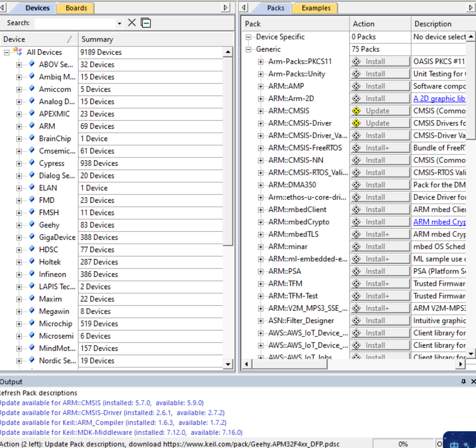Click the packs horizontal scrollbar thumb
This screenshot has width=476, height=448.
pyautogui.click(x=289, y=364)
